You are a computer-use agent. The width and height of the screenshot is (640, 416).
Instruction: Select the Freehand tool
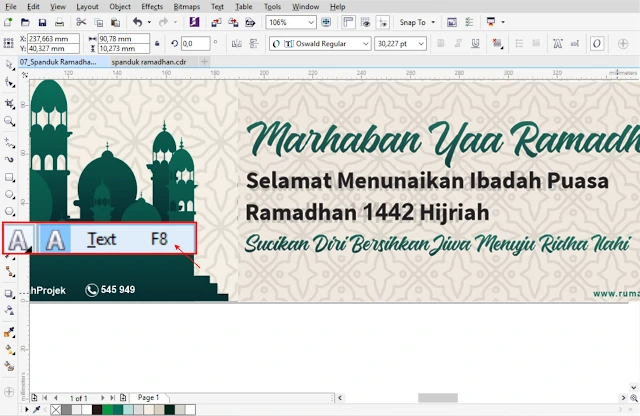(9, 142)
